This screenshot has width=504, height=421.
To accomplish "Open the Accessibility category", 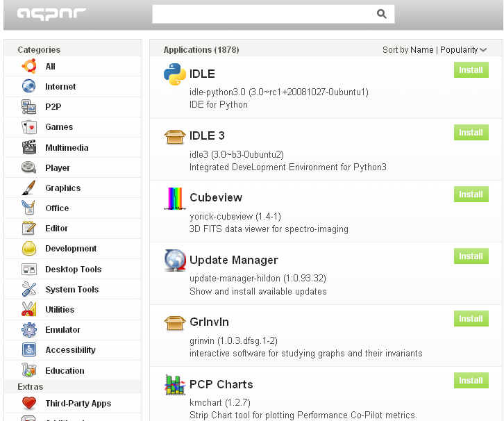I will click(73, 350).
